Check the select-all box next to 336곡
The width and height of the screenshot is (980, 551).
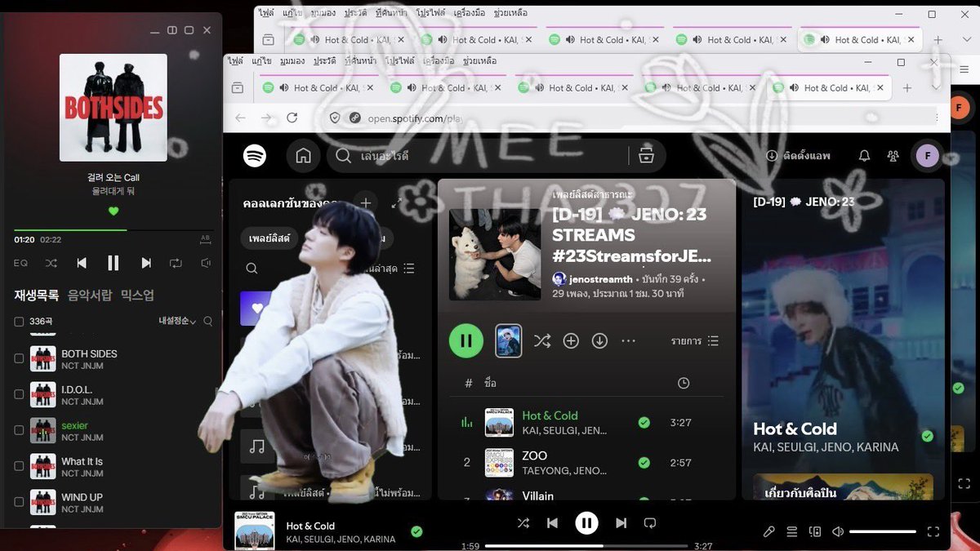click(x=20, y=322)
